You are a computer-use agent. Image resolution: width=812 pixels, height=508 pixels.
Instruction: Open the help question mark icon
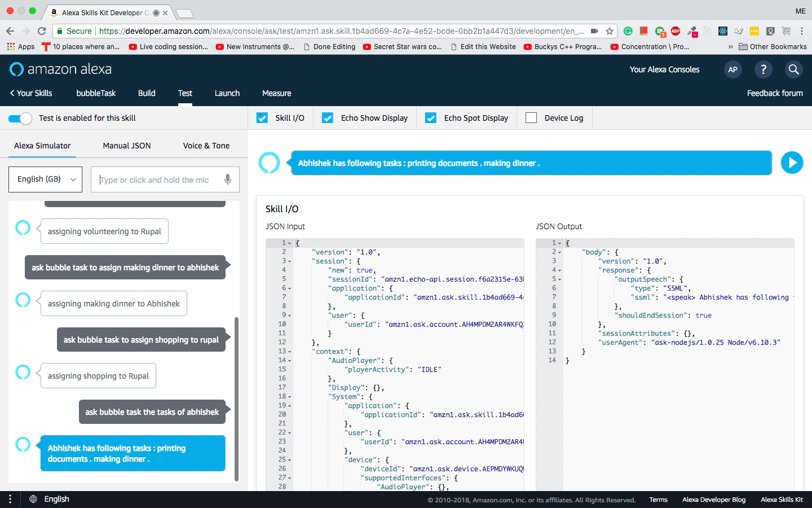pos(763,69)
